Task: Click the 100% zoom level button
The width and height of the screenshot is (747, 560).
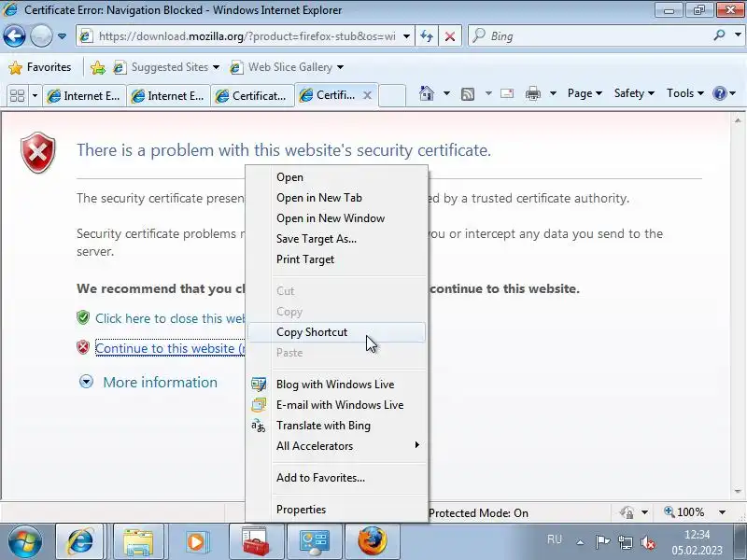Action: (x=684, y=512)
